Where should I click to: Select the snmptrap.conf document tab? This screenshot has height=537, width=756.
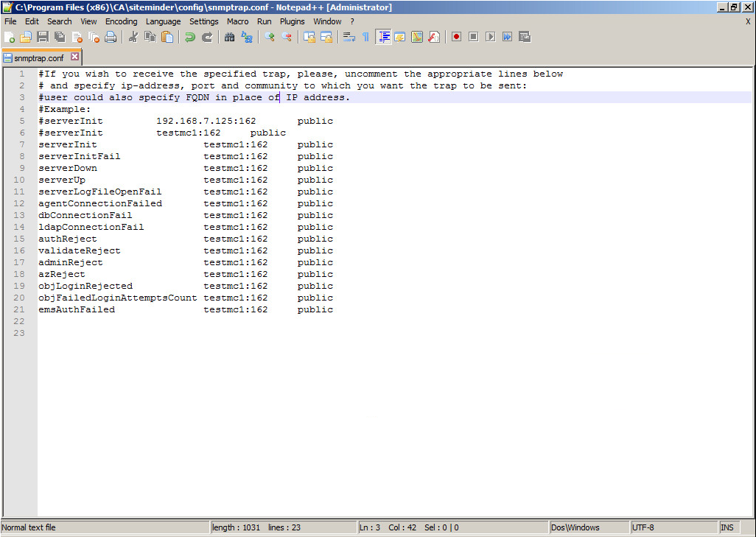coord(38,57)
